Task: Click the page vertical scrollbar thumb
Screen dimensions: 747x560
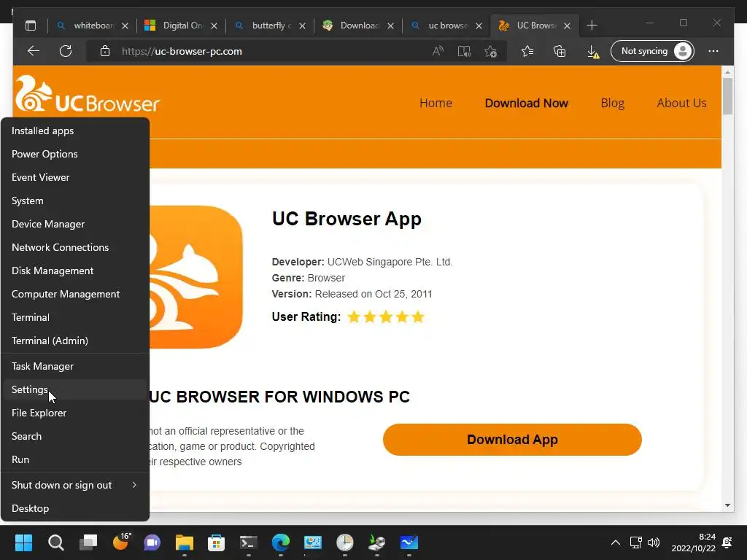Action: (x=727, y=96)
